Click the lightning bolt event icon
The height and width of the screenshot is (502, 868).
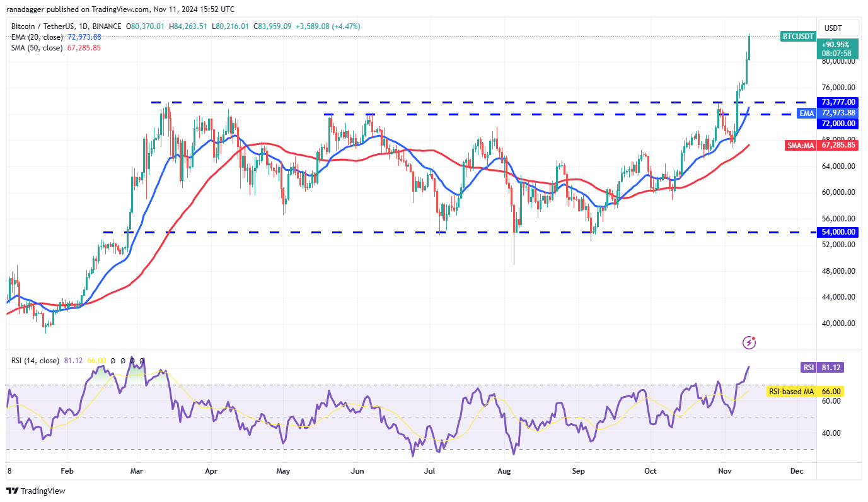pyautogui.click(x=749, y=342)
